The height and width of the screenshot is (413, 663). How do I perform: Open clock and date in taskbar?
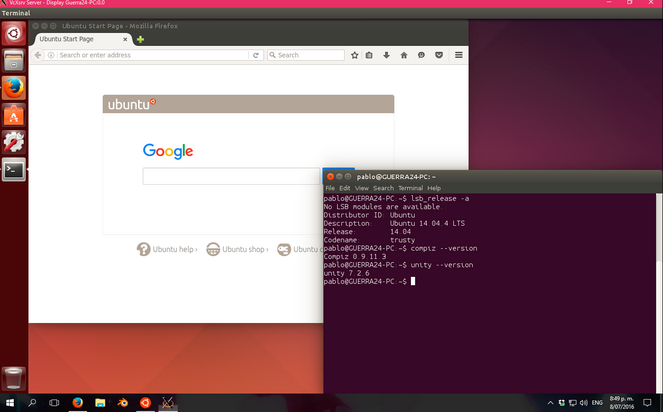click(x=621, y=403)
